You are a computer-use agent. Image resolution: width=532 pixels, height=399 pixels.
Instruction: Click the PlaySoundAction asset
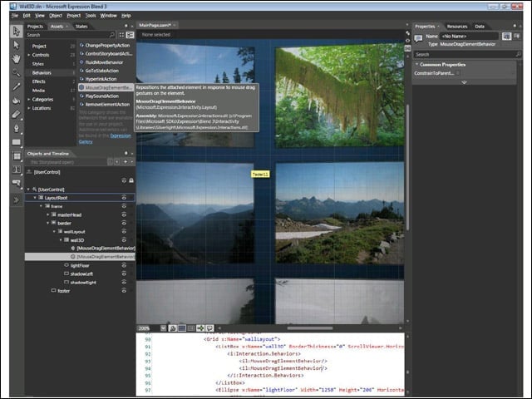coord(101,96)
